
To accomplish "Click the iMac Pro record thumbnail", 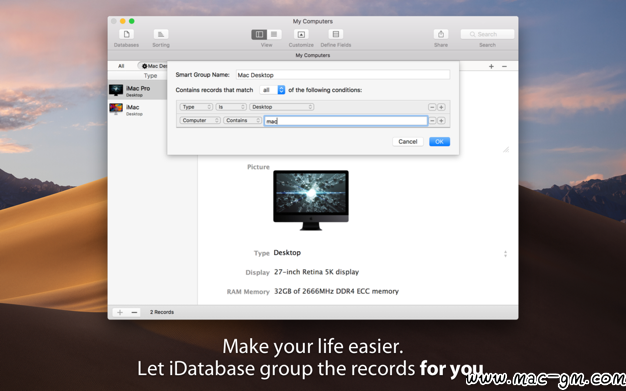I will coord(116,90).
